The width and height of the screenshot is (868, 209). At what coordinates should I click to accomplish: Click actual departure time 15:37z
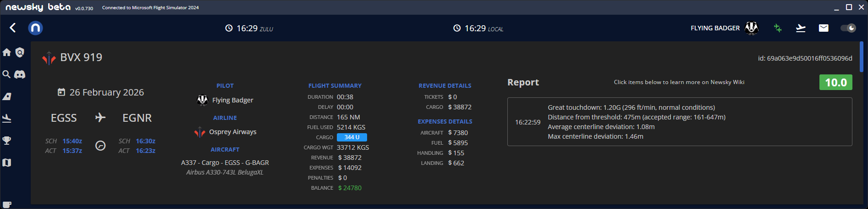pyautogui.click(x=72, y=151)
